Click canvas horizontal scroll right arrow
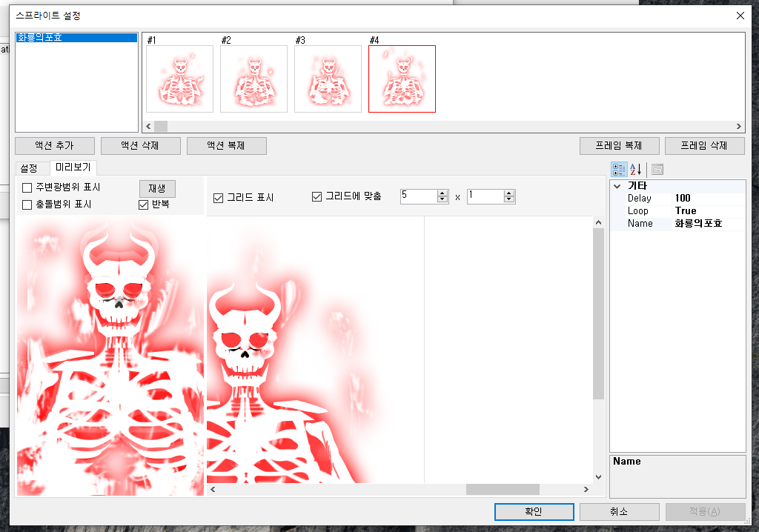Image resolution: width=759 pixels, height=532 pixels. [x=586, y=490]
